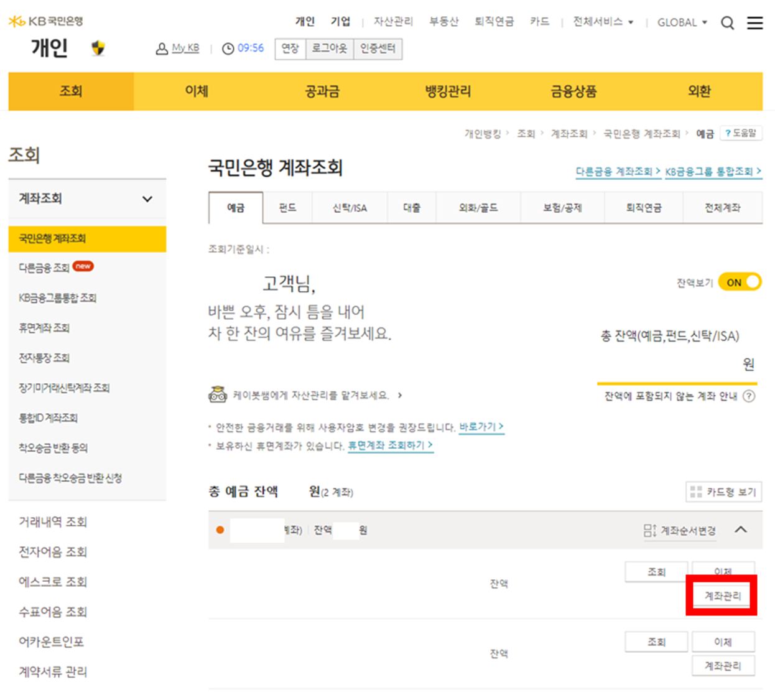Click 계좌관리 button for second account
Viewport: 775px width, 700px height.
point(723,666)
